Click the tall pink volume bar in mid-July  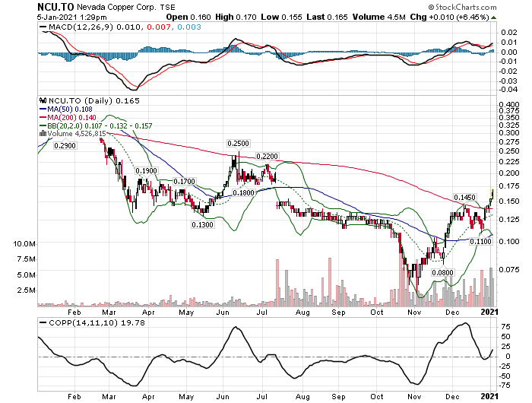277,283
